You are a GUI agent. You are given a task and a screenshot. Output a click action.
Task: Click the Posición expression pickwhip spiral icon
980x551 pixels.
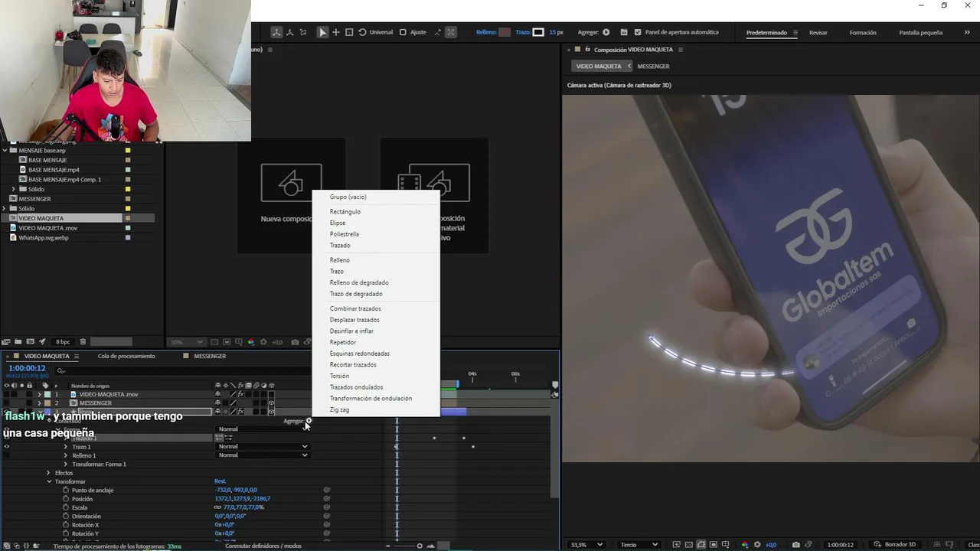pos(327,499)
